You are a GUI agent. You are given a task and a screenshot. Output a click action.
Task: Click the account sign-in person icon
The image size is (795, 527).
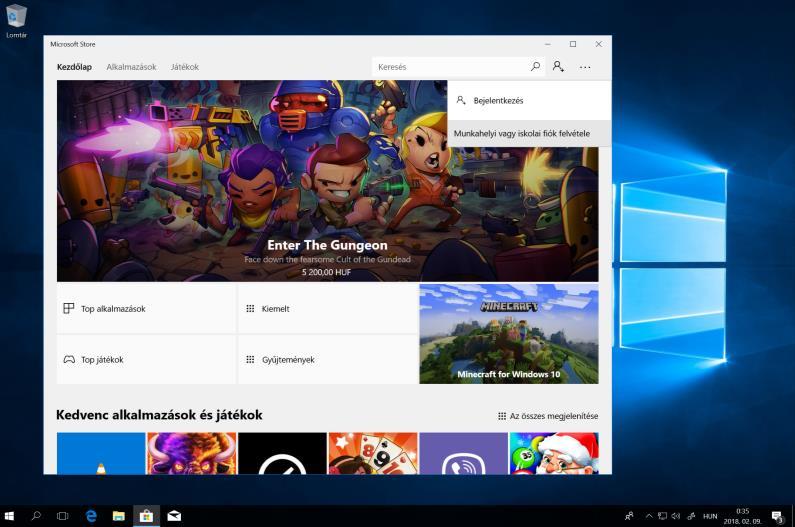[x=558, y=66]
